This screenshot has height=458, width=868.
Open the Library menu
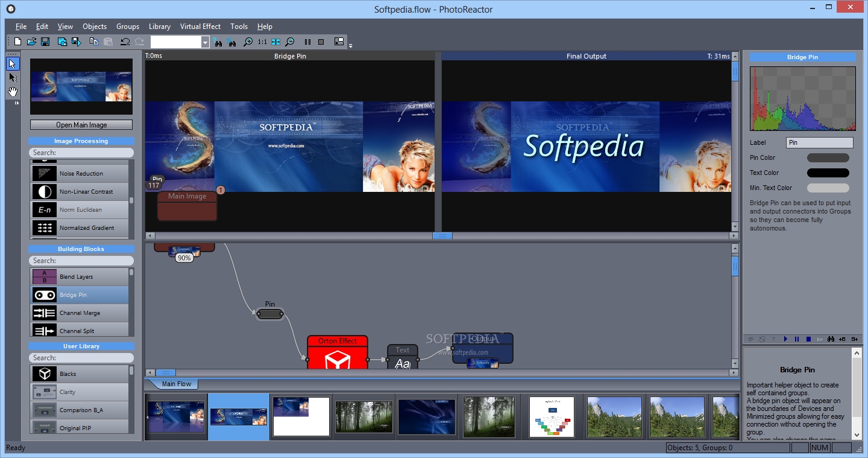coord(160,27)
